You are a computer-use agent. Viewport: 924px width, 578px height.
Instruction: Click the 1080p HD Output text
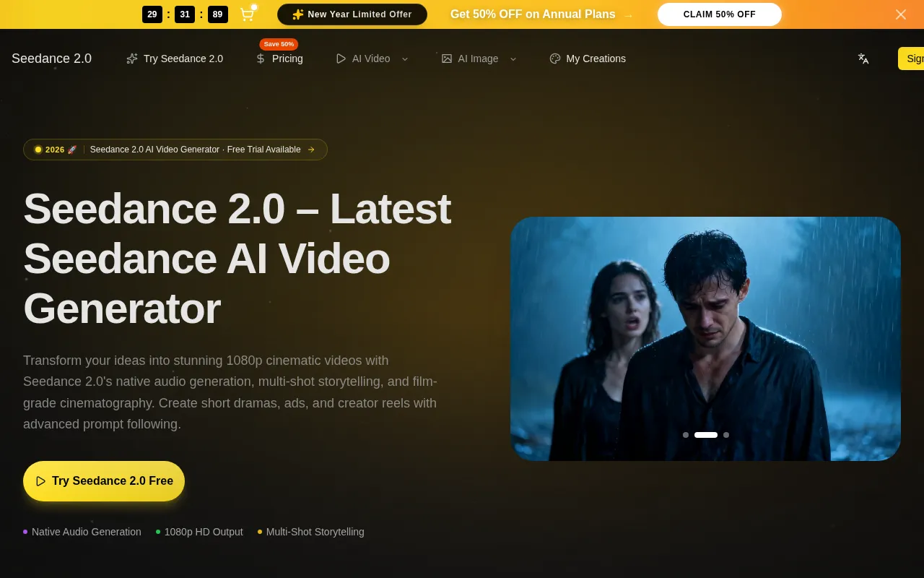tap(204, 532)
